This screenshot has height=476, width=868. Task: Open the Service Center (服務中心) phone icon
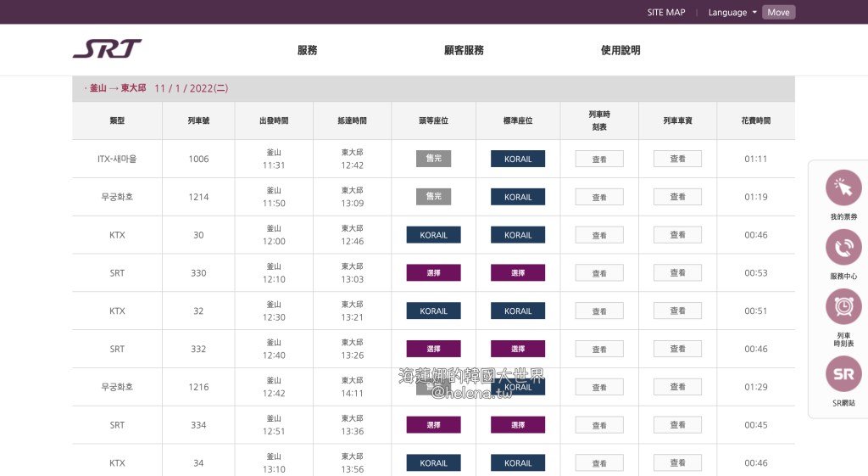click(x=843, y=248)
